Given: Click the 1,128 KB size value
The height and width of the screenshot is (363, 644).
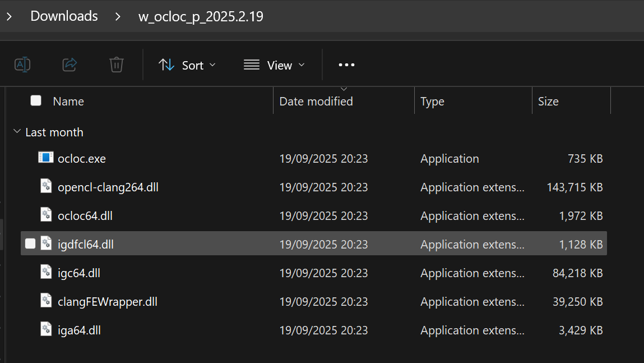Looking at the screenshot, I should click(581, 245).
